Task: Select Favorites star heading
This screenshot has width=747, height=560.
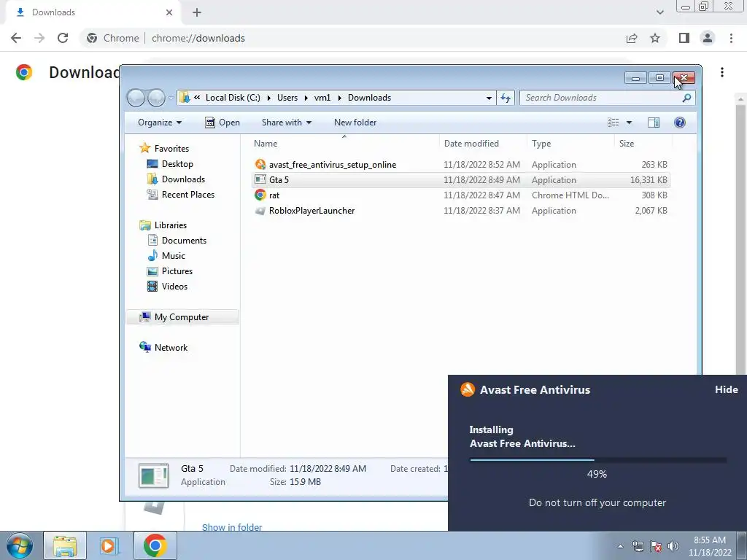Action: pos(171,149)
